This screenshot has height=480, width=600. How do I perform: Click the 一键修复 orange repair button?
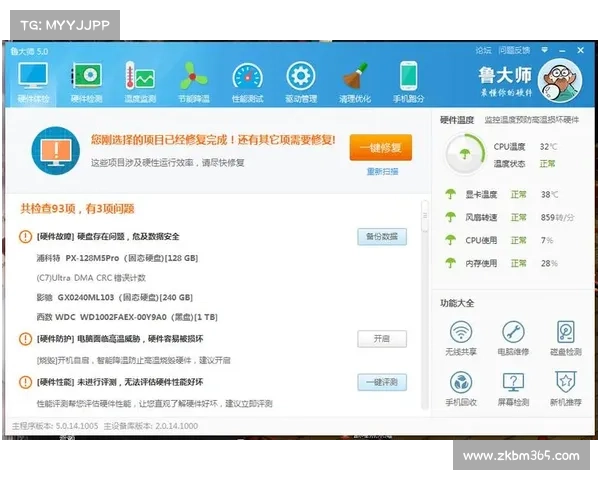click(381, 147)
